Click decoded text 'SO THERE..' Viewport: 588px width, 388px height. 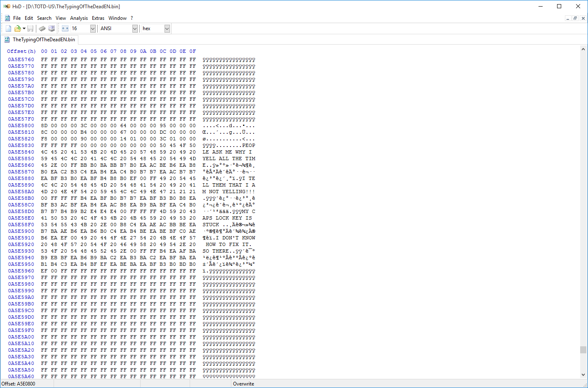click(219, 251)
